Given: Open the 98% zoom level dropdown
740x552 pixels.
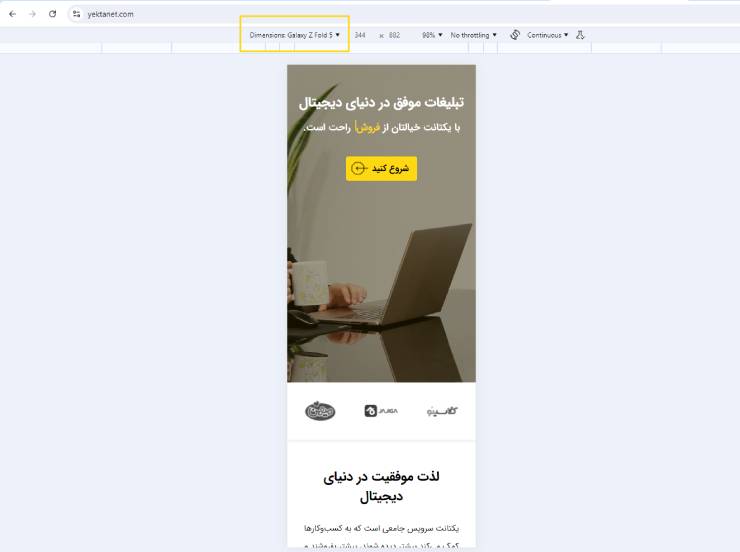Looking at the screenshot, I should coord(432,35).
